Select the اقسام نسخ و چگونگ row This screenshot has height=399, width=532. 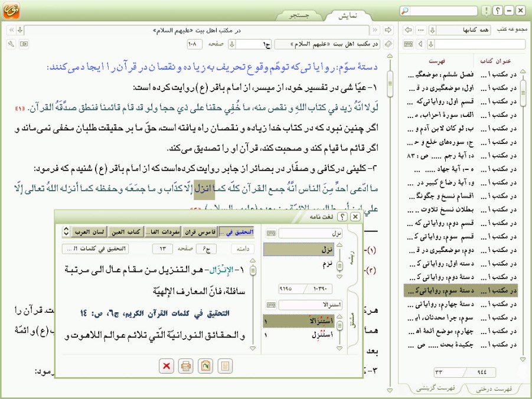pos(461,196)
